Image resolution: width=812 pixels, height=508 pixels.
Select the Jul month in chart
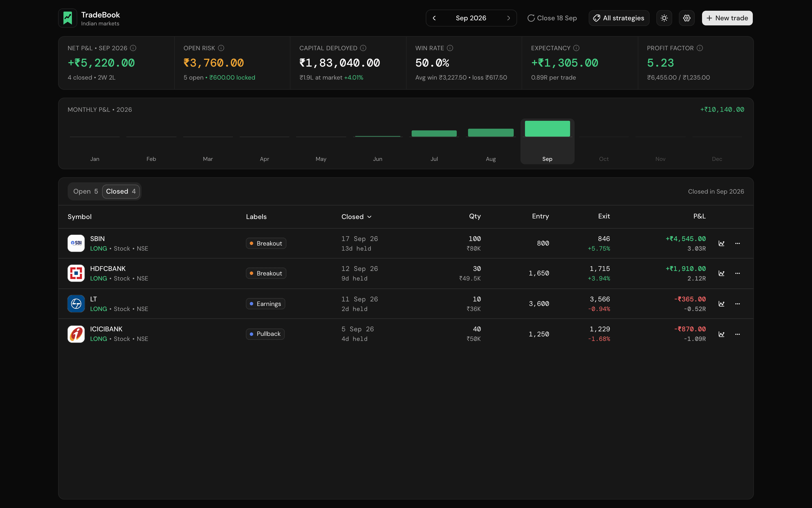click(434, 141)
